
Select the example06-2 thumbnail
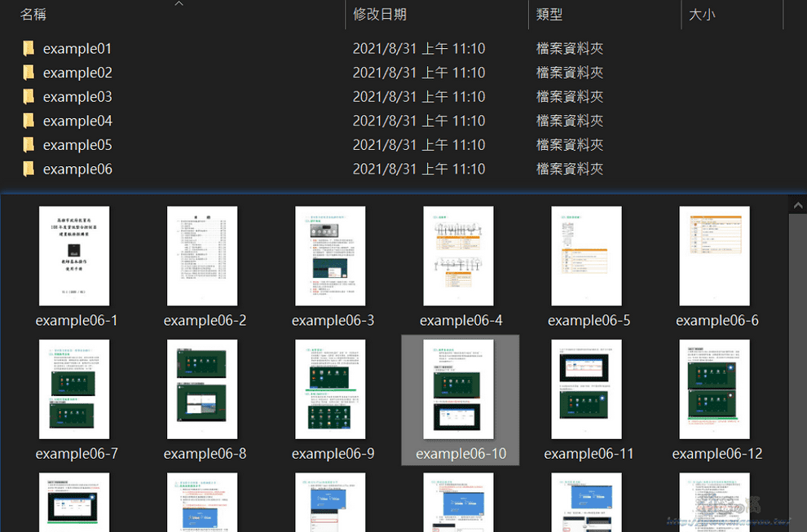pos(202,256)
